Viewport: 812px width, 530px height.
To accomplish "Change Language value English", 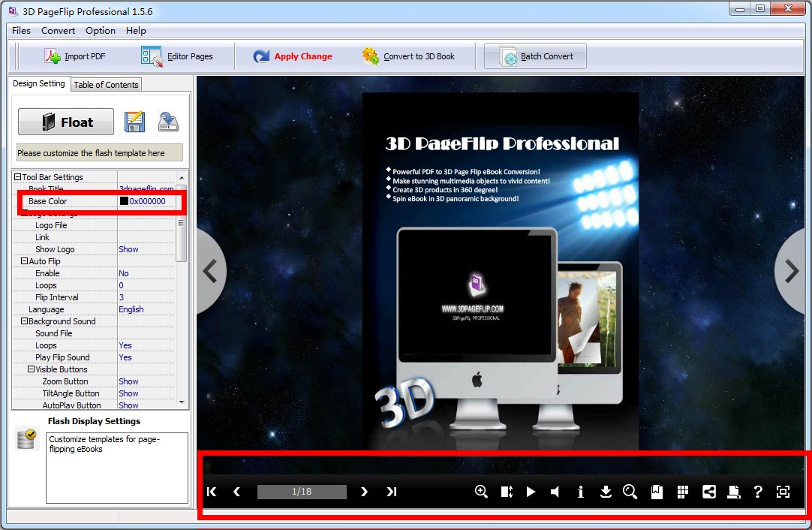I will pos(131,309).
